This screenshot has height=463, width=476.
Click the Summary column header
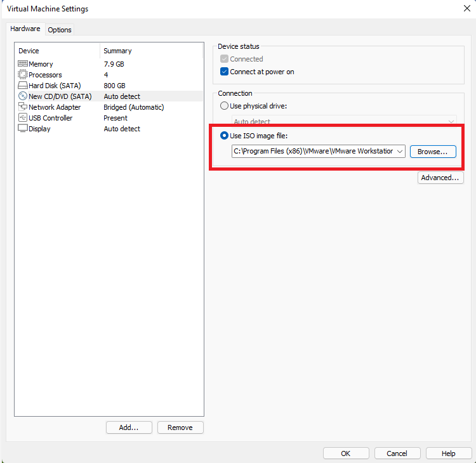(117, 51)
